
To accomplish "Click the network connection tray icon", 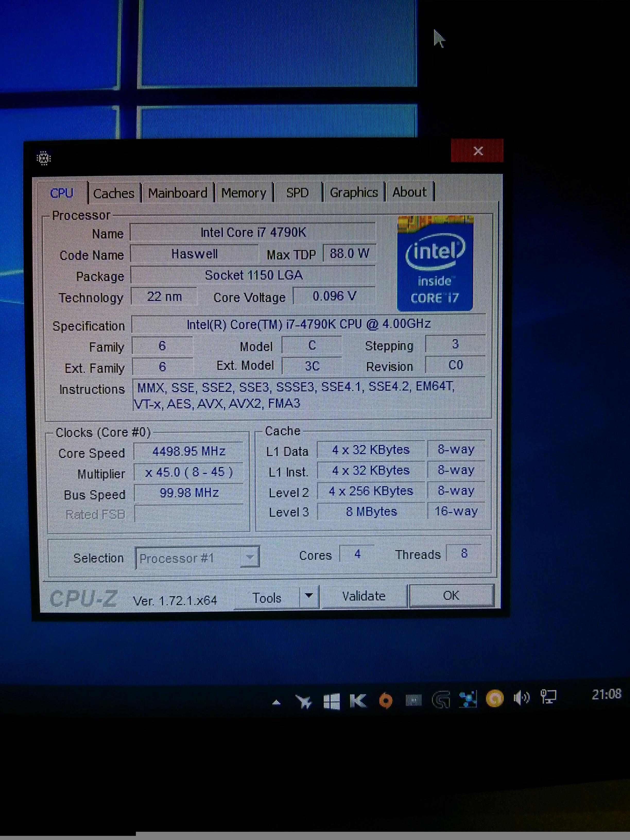I will pyautogui.click(x=548, y=697).
